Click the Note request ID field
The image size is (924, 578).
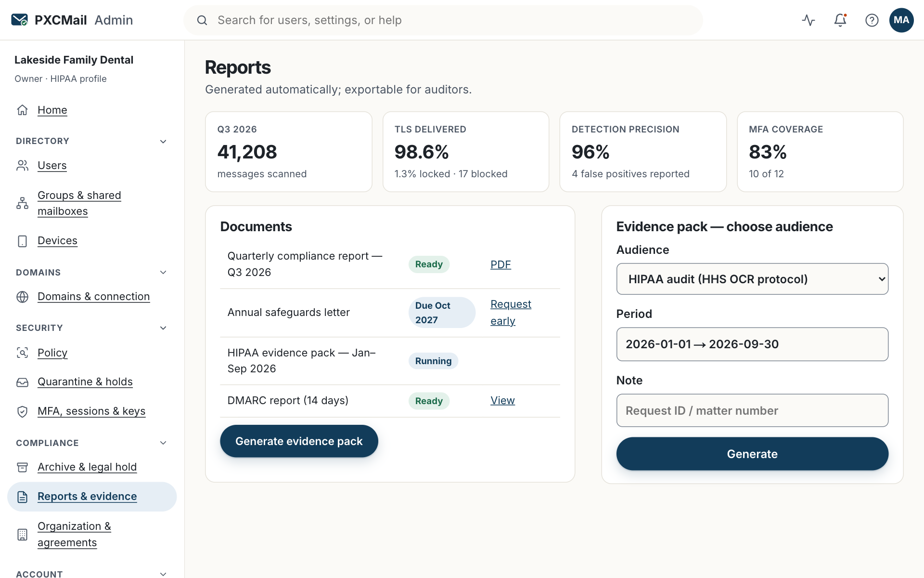tap(752, 410)
